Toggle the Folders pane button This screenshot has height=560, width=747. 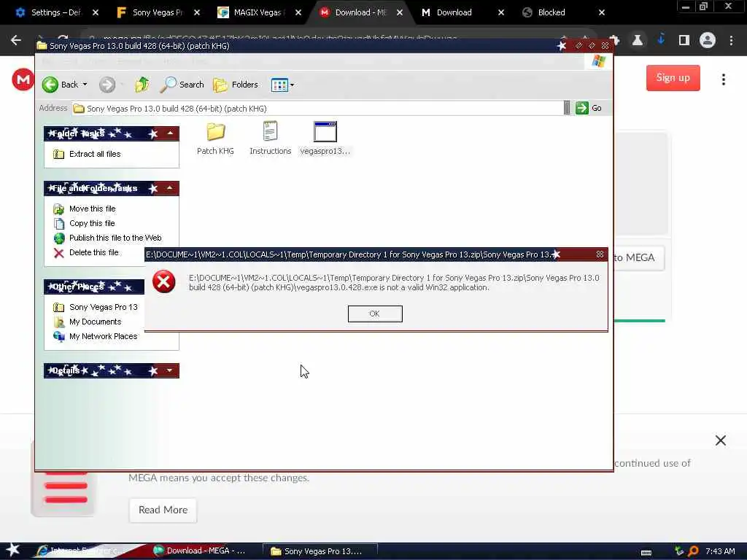click(236, 85)
